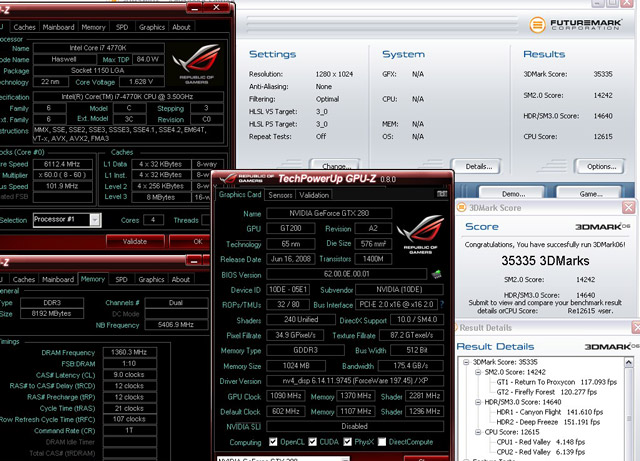
Task: Click the Details... system button
Action: [x=476, y=166]
